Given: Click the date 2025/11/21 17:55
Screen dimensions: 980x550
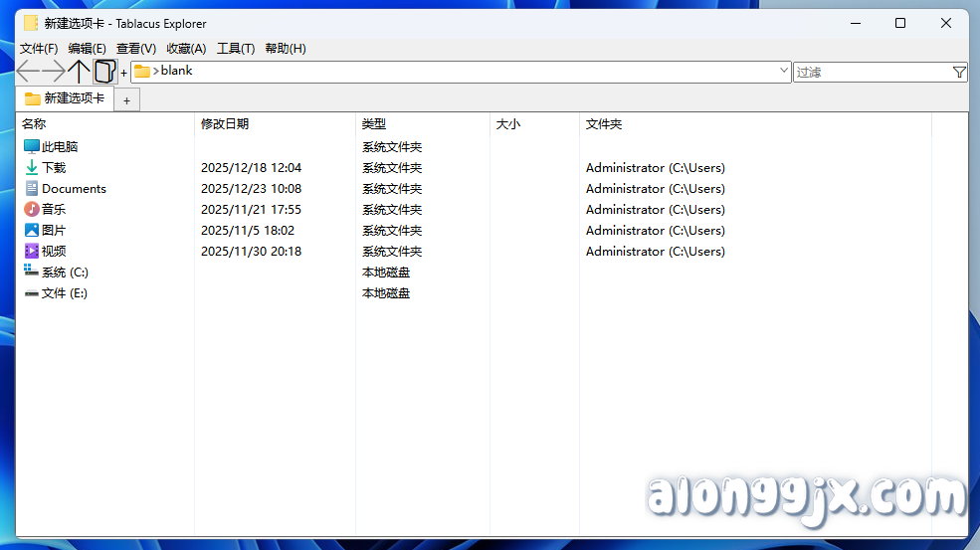Looking at the screenshot, I should [x=252, y=210].
